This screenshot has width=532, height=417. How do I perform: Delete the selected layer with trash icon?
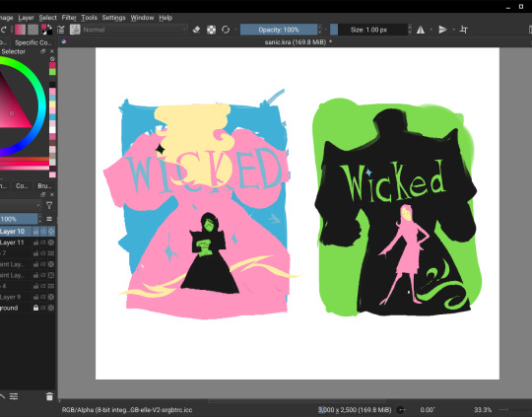coord(49,396)
